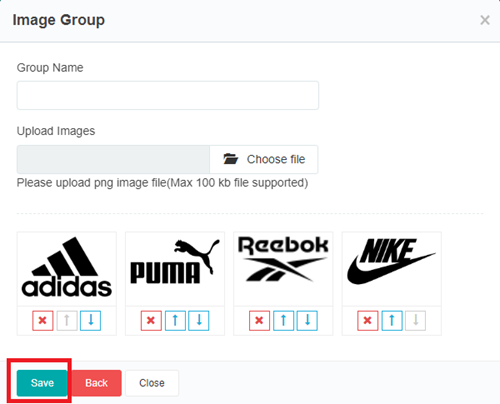Select the Puma logo thumbnail
Image resolution: width=500 pixels, height=404 pixels.
point(175,269)
